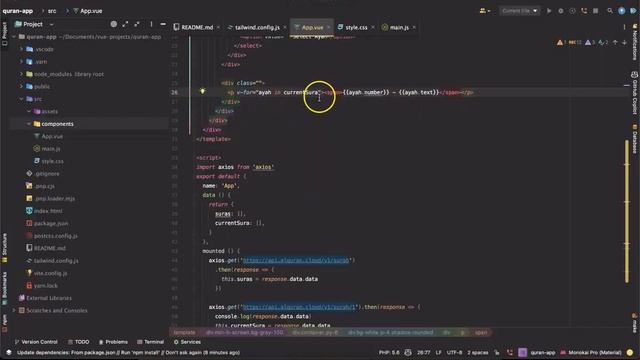Click the Monokai Pro (Material) theme in status bar
Image resolution: width=640 pixels, height=360 pixels.
(x=594, y=352)
